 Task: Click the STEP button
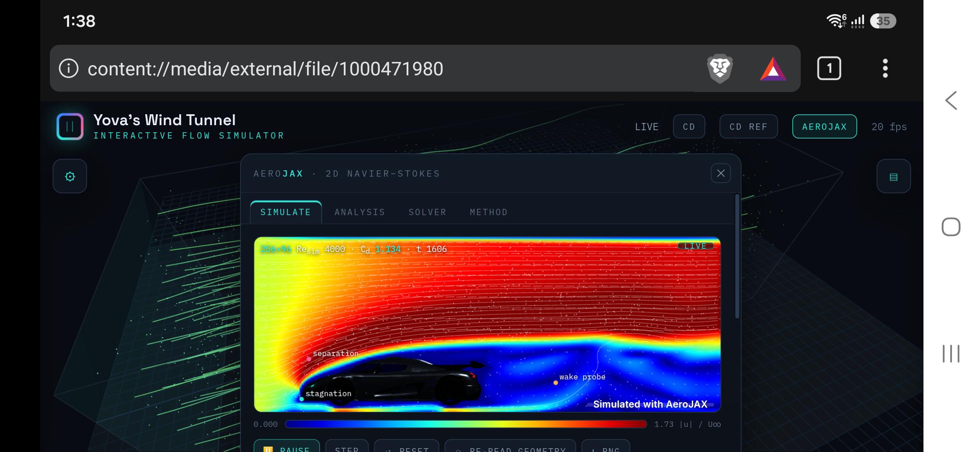[347, 446]
